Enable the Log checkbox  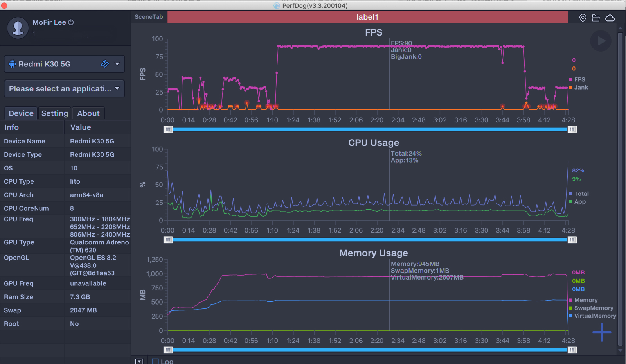[x=155, y=361]
